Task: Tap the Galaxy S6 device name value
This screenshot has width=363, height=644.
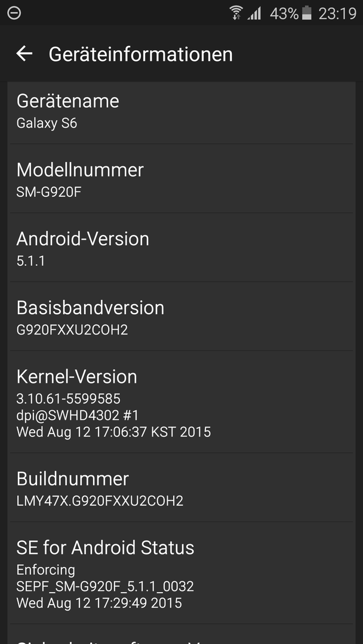Action: point(47,123)
